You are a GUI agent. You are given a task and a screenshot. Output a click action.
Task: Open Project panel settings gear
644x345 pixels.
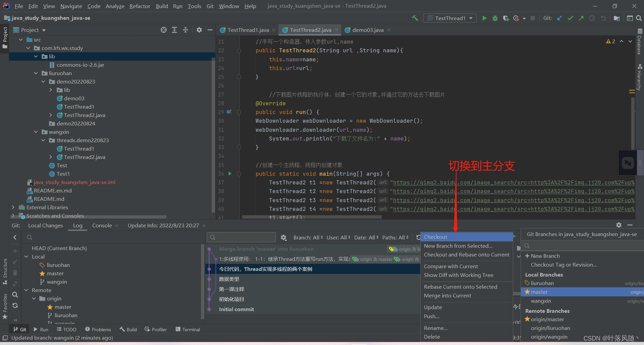(x=199, y=30)
